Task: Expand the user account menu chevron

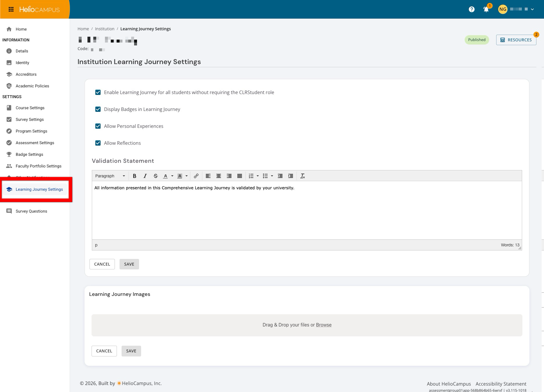Action: pos(532,9)
